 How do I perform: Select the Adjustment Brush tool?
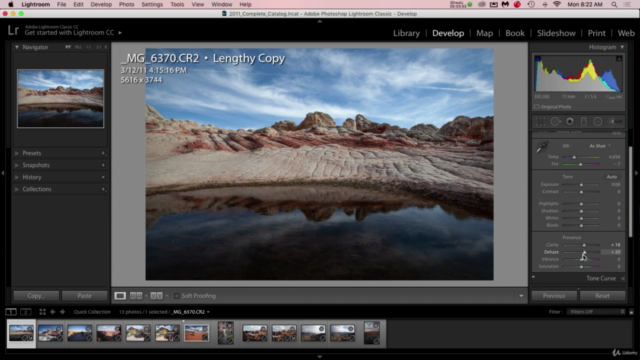(x=616, y=122)
